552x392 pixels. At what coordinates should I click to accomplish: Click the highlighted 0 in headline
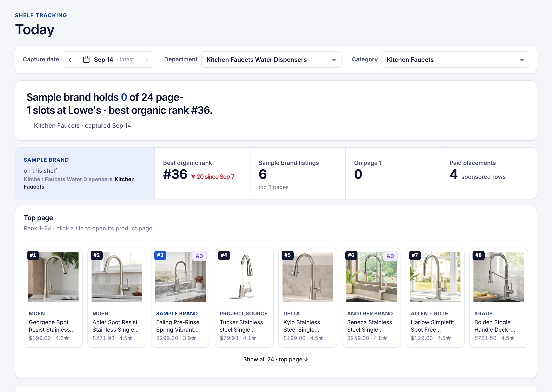click(124, 97)
